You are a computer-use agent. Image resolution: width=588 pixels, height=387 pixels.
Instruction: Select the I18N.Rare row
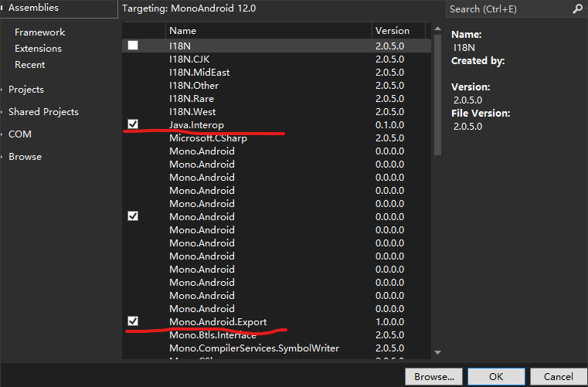click(277, 99)
